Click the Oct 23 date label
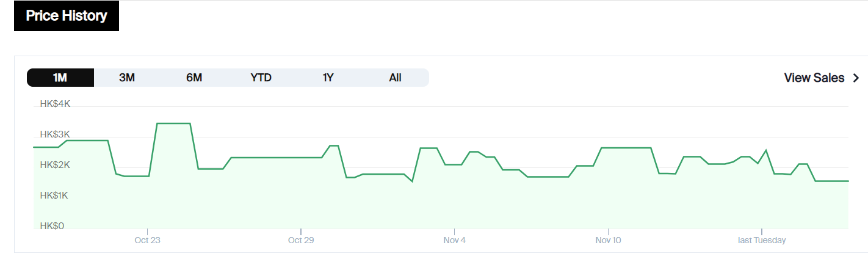This screenshot has height=256, width=868. [x=147, y=241]
